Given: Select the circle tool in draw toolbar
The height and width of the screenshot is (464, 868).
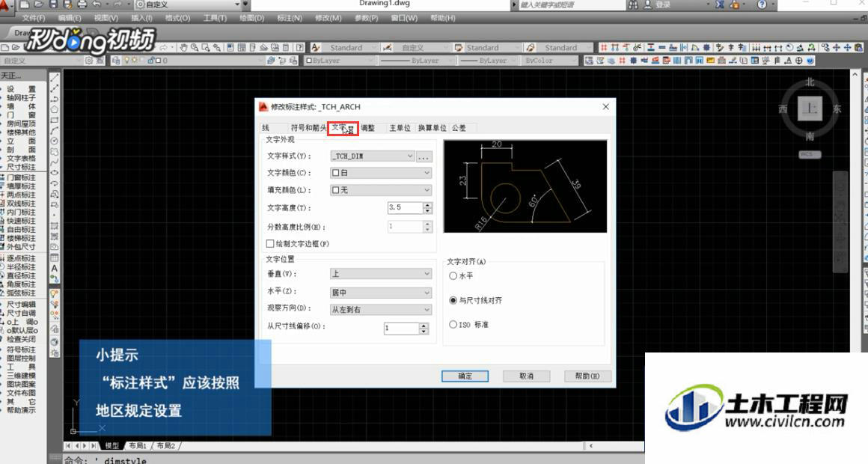Looking at the screenshot, I should tap(54, 141).
